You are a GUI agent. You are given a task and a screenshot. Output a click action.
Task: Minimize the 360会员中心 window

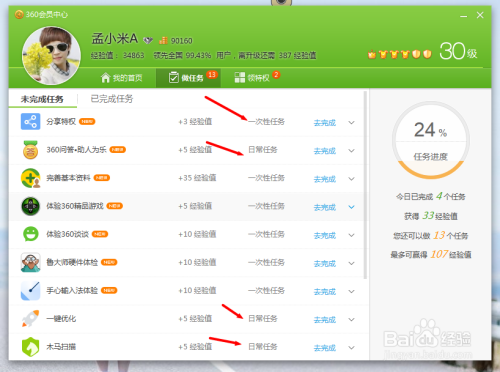[463, 16]
